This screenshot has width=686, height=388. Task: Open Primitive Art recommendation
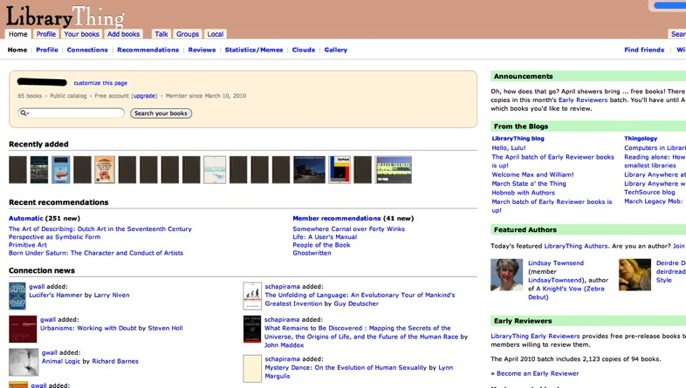28,245
